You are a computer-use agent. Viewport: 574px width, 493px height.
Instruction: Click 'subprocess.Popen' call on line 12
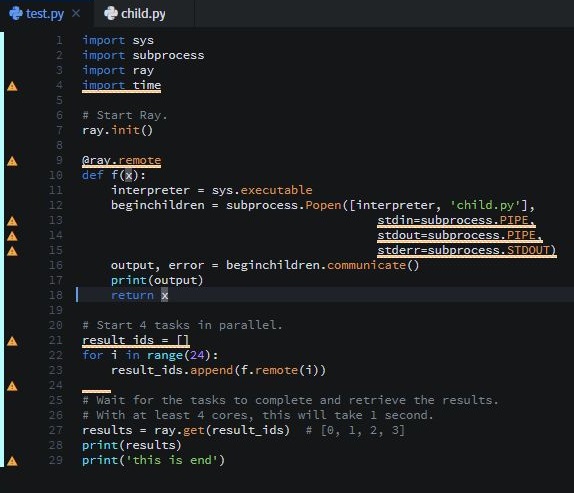click(284, 205)
